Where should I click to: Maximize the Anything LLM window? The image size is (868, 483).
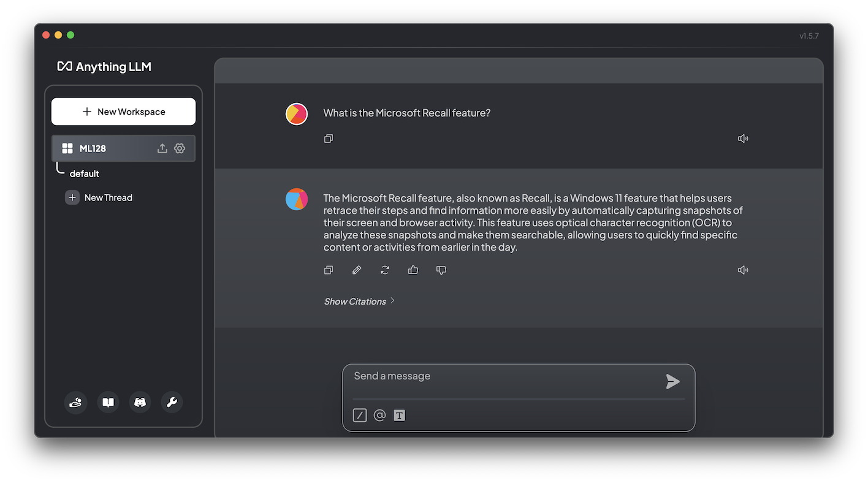click(70, 35)
